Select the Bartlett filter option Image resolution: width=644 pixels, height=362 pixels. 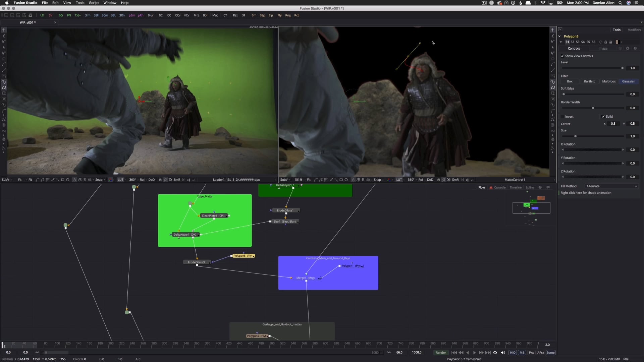[x=589, y=81]
